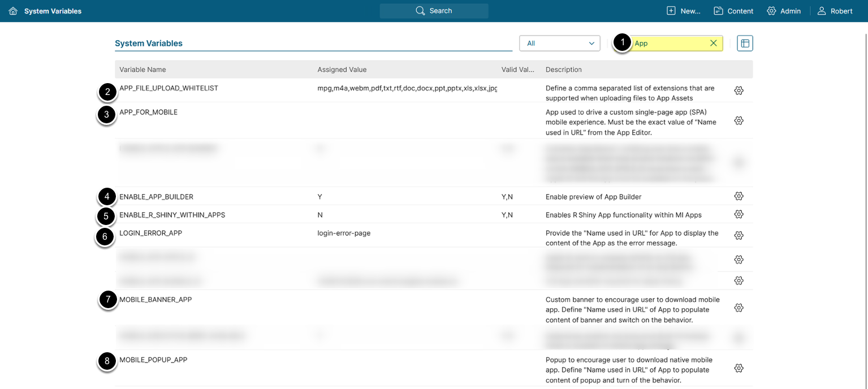Click the home icon in top bar
Image resolution: width=868 pixels, height=389 pixels.
tap(13, 11)
